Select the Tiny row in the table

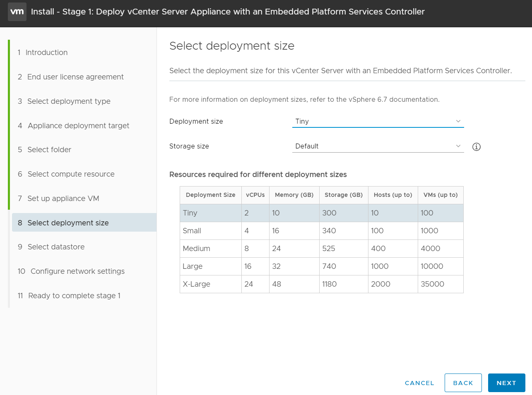pos(321,213)
